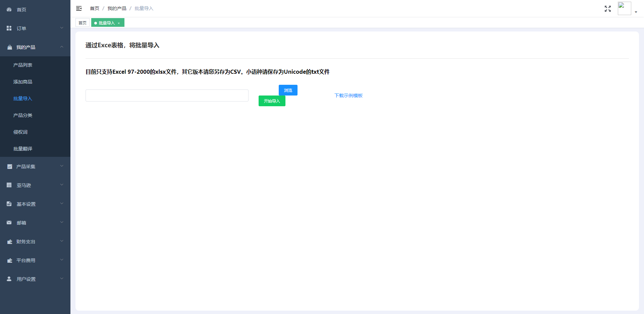Expand the 基本设置 menu chevron

[x=62, y=204]
